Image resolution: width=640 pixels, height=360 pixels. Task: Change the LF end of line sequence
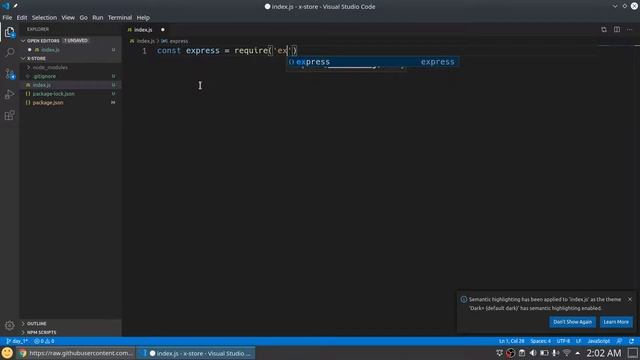578,341
